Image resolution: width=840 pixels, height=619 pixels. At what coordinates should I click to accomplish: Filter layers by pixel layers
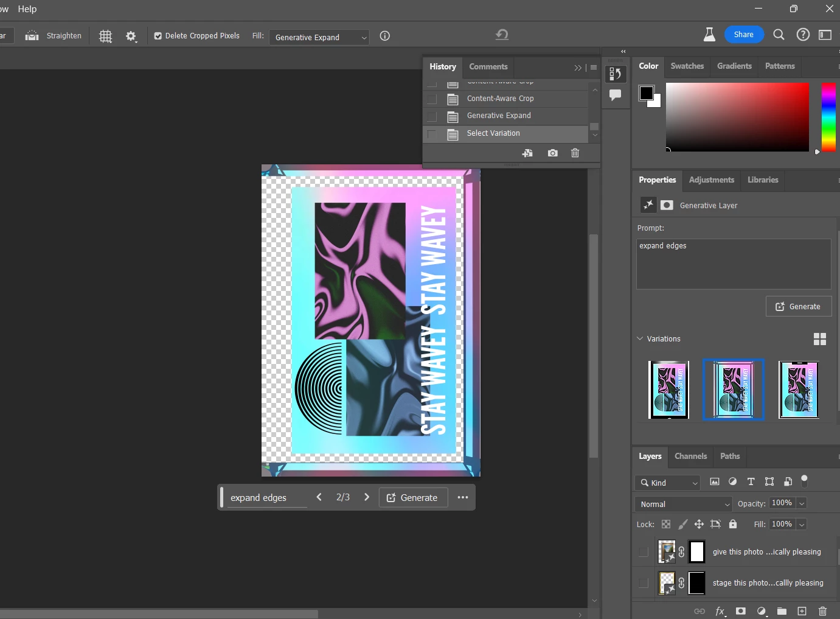tap(715, 482)
